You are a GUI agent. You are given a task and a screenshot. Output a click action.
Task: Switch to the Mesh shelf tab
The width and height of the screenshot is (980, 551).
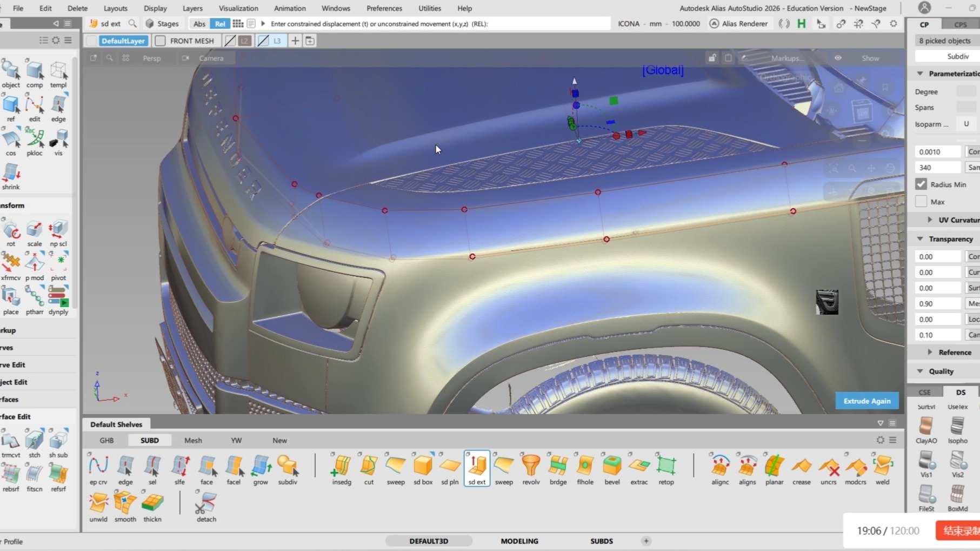193,440
